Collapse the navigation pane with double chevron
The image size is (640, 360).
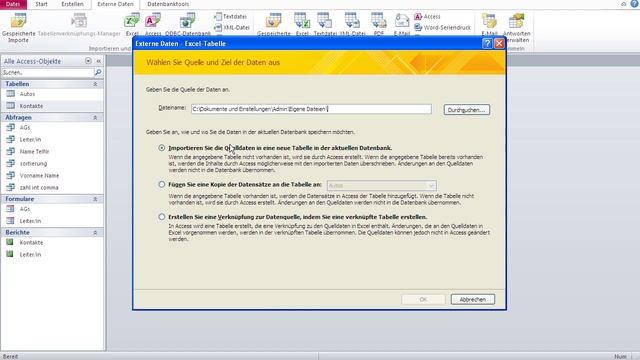(98, 61)
